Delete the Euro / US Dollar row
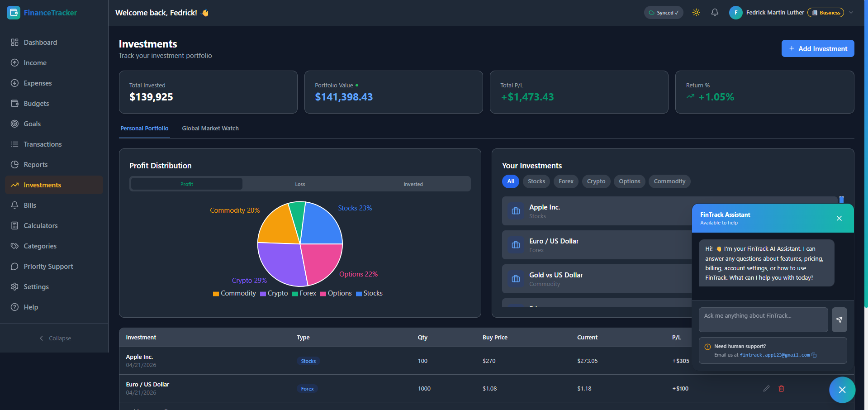The image size is (868, 410). (781, 388)
